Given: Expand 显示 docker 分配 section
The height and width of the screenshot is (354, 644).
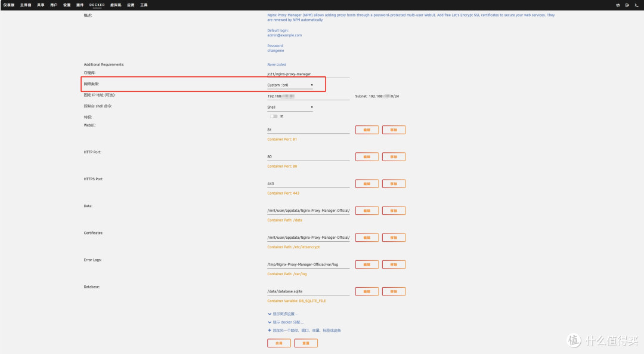Looking at the screenshot, I should click(286, 322).
